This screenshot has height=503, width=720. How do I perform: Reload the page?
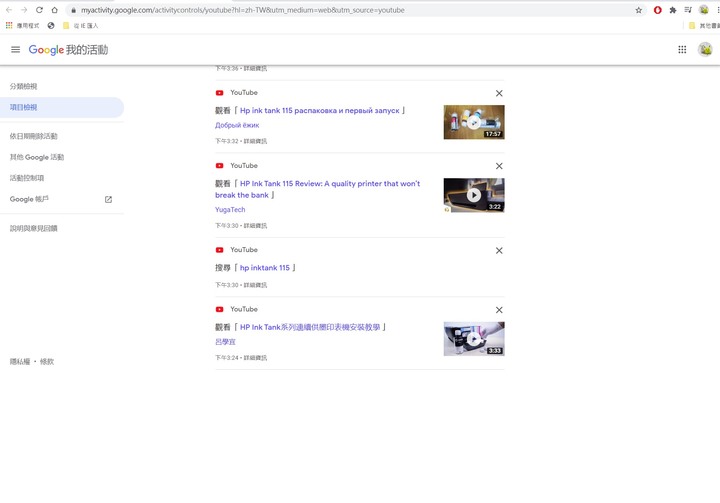pyautogui.click(x=39, y=10)
